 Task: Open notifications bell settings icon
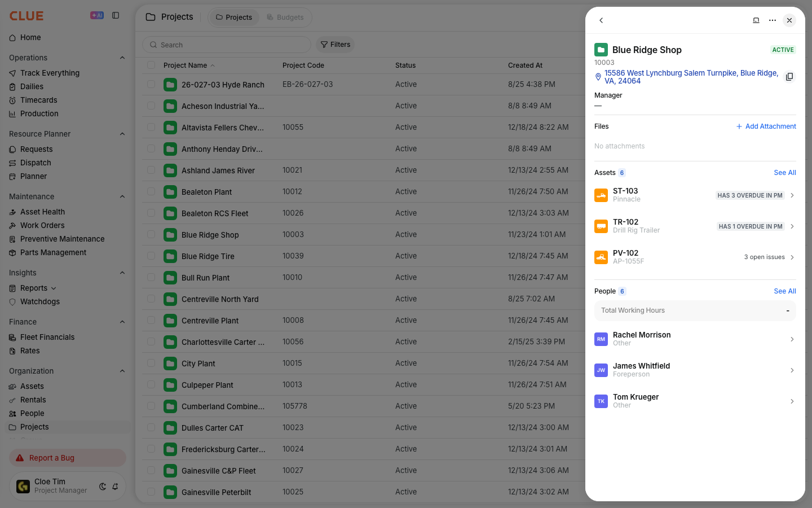pos(115,487)
